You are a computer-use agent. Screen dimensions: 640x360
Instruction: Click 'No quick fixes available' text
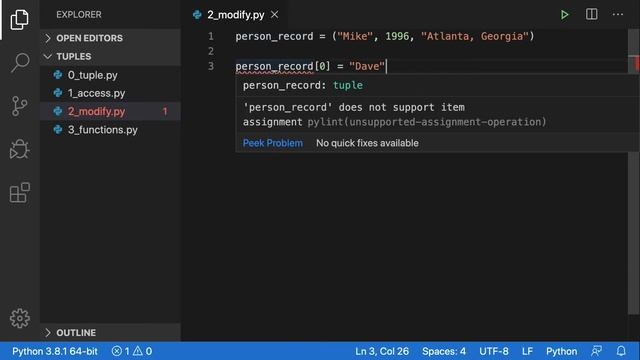click(367, 143)
